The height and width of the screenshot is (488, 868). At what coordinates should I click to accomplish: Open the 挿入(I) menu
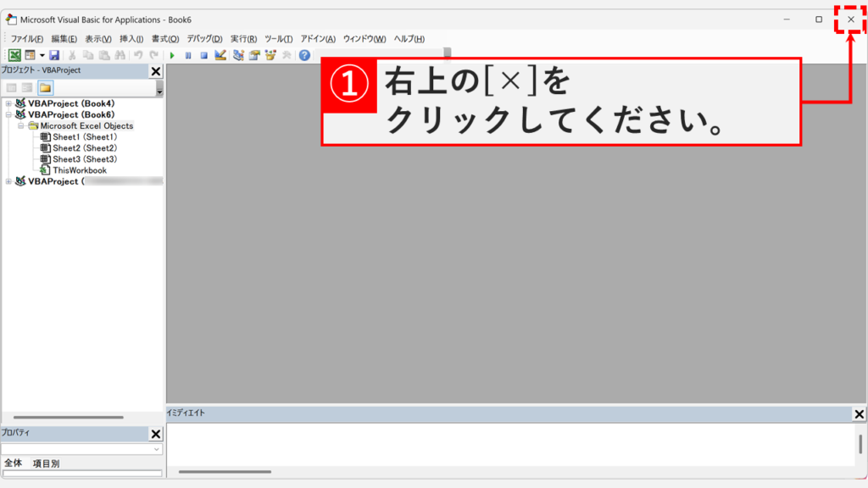point(131,39)
